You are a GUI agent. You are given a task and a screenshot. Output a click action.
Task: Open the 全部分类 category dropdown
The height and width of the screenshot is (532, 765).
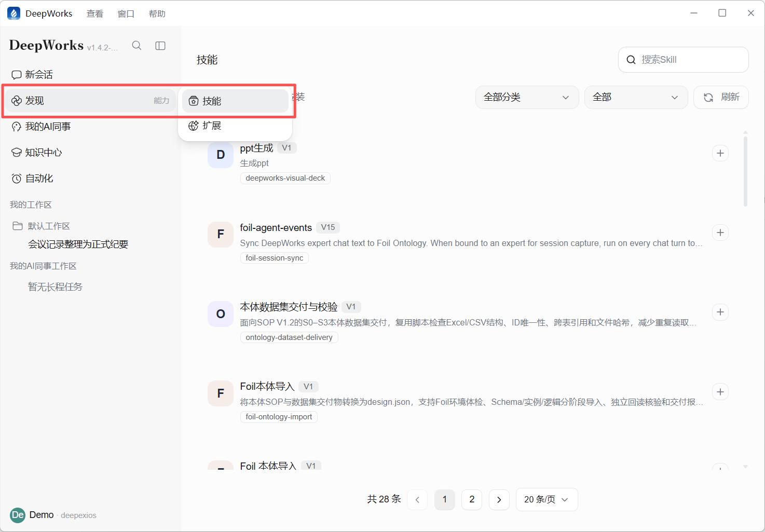527,97
